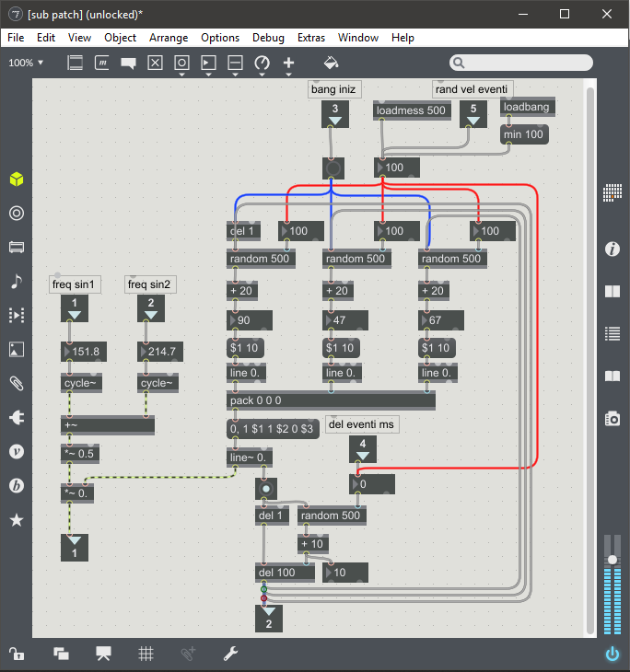
Task: Open the Format paint bucket palette
Action: pyautogui.click(x=331, y=63)
